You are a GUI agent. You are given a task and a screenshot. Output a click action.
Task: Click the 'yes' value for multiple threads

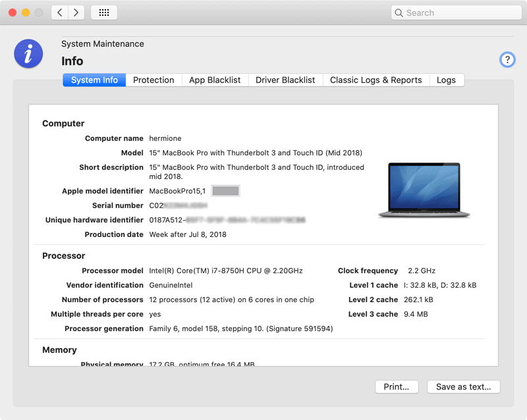(x=155, y=315)
